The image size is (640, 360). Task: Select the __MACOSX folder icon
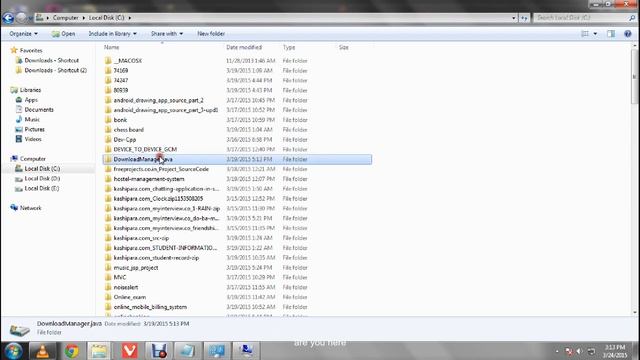[x=108, y=60]
